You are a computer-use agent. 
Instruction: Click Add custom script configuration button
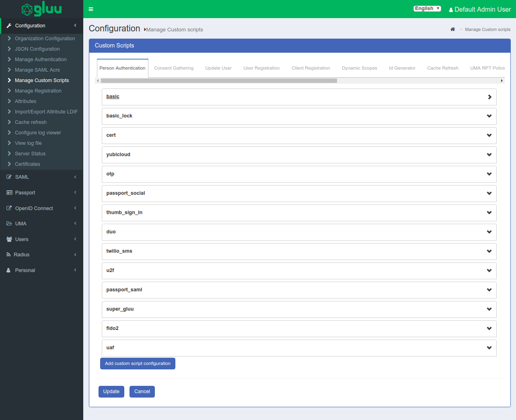click(138, 364)
